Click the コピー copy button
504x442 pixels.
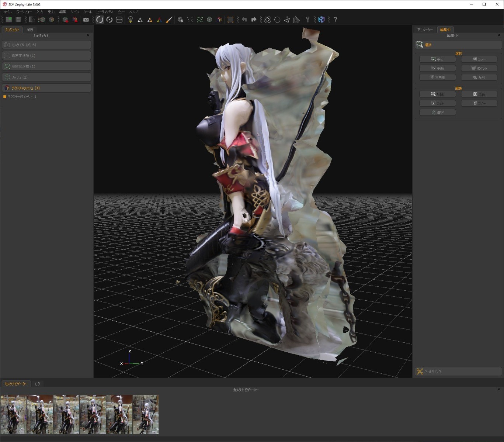pos(479,103)
